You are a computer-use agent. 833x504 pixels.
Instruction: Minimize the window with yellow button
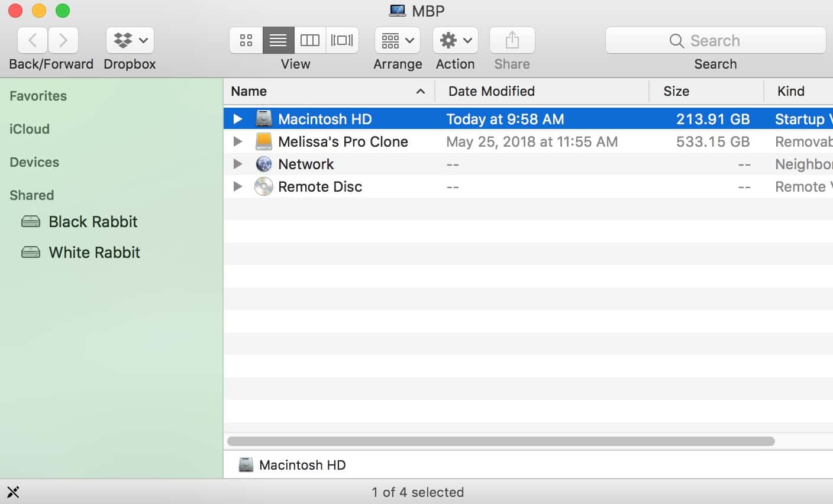click(39, 11)
